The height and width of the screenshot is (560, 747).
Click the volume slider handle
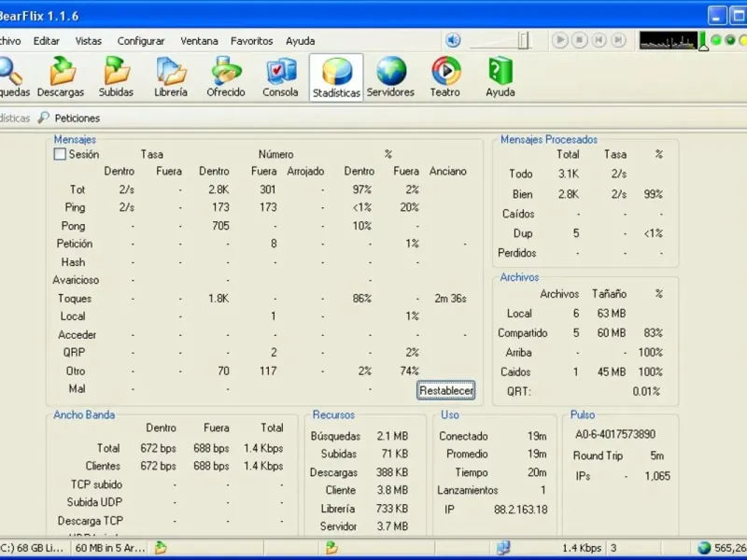(x=524, y=40)
